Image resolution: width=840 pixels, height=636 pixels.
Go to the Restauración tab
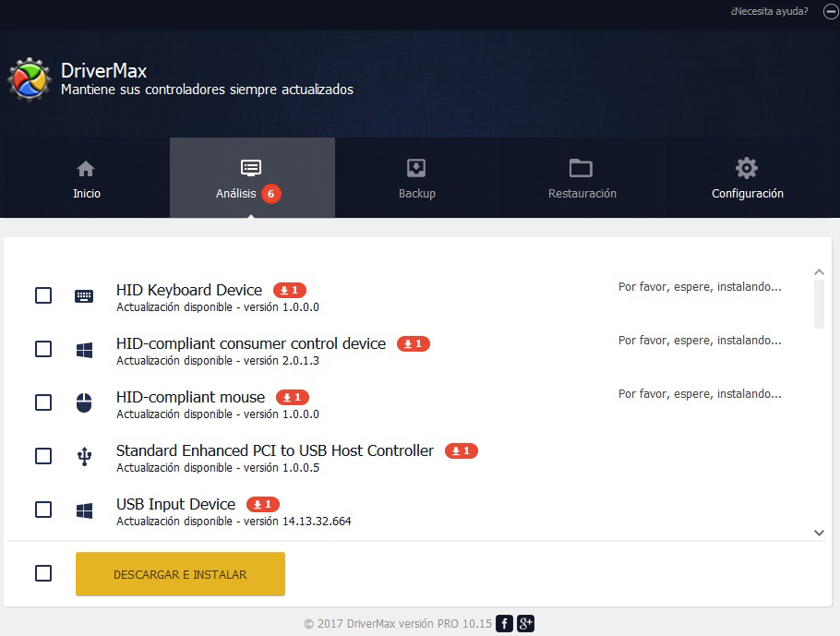(582, 178)
